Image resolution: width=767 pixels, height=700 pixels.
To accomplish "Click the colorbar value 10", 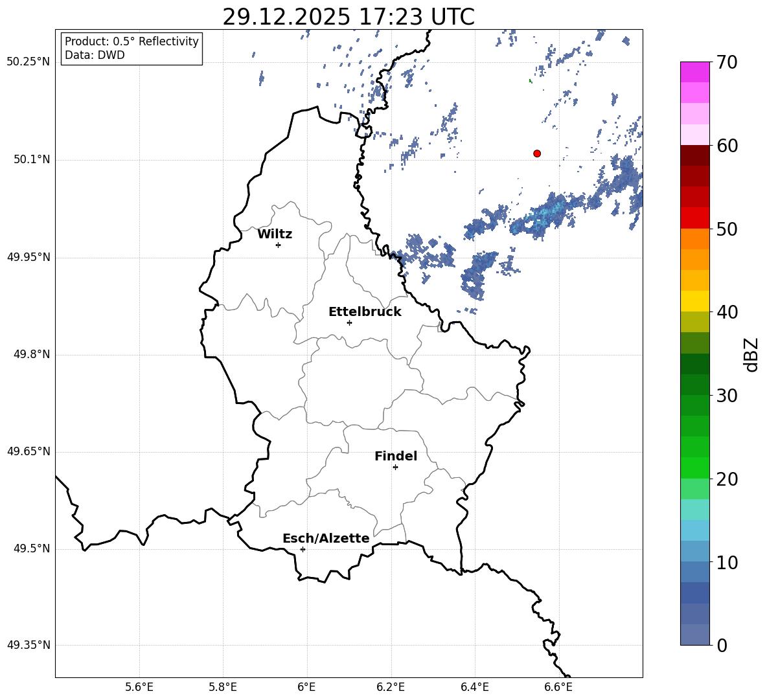I will 727,562.
